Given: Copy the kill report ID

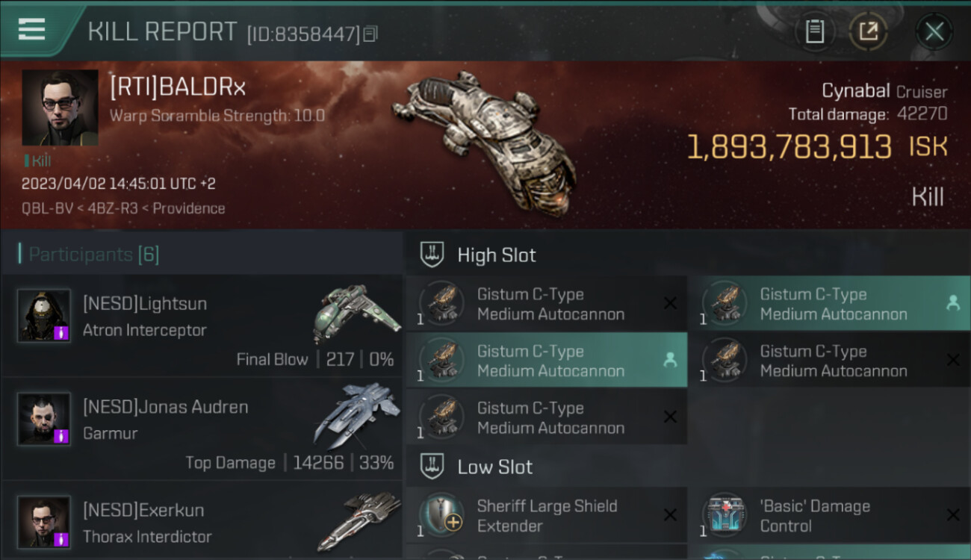Looking at the screenshot, I should pyautogui.click(x=371, y=34).
